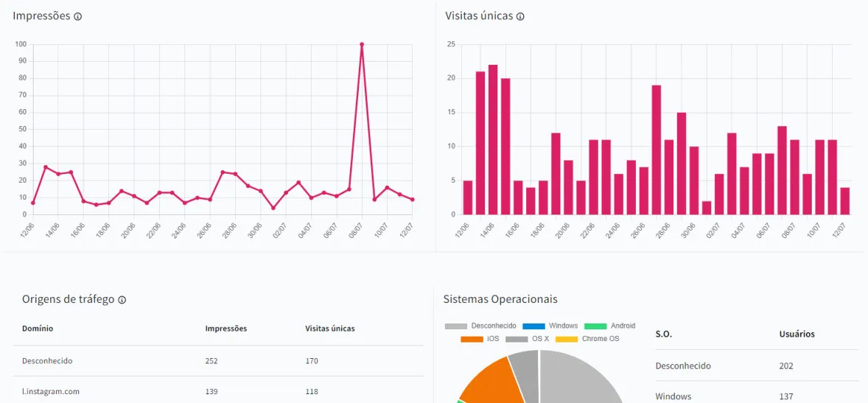
Task: Open info icon next to Origens de tráfego
Action: pos(122,300)
